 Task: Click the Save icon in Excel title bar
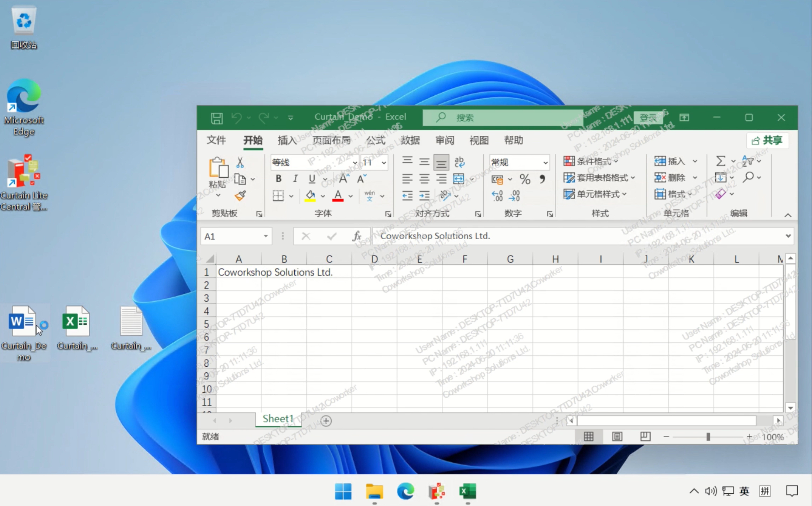(x=217, y=118)
